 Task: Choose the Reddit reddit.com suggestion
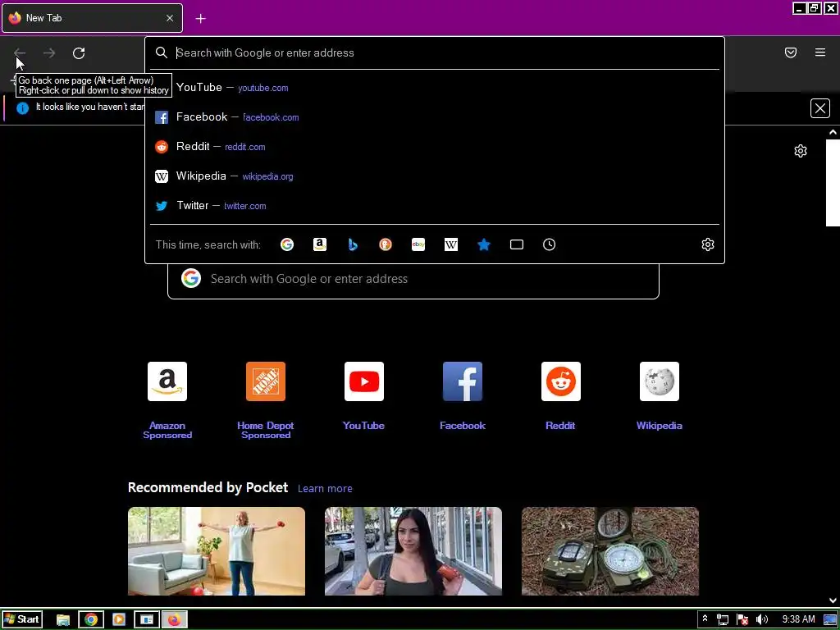coord(434,146)
